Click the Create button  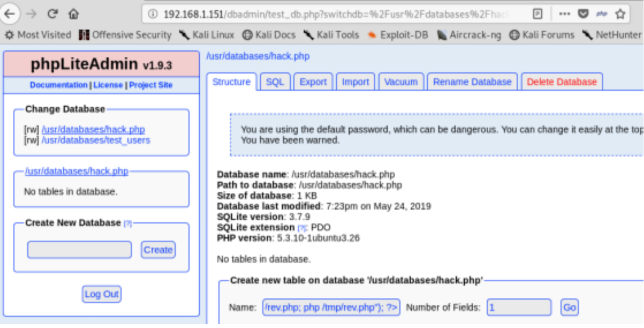[158, 250]
